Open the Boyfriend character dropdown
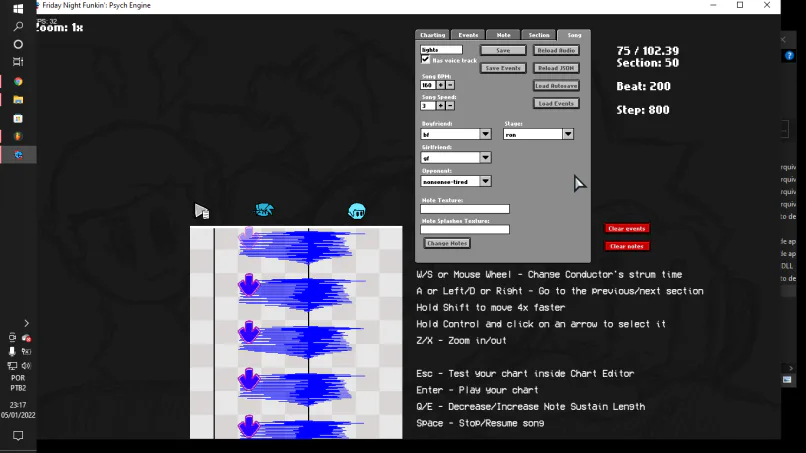The width and height of the screenshot is (806, 453). pyautogui.click(x=485, y=134)
